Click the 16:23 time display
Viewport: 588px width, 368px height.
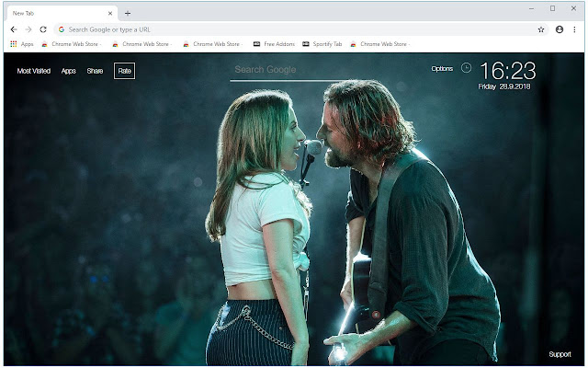tap(508, 71)
